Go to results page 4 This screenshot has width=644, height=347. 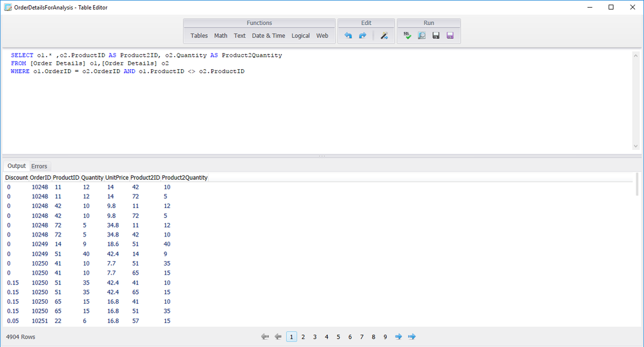tap(327, 337)
